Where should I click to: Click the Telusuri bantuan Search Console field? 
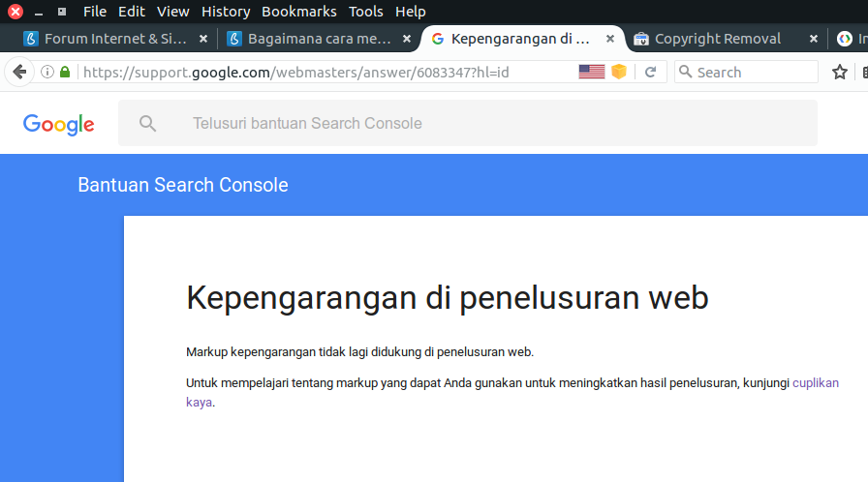pyautogui.click(x=468, y=123)
